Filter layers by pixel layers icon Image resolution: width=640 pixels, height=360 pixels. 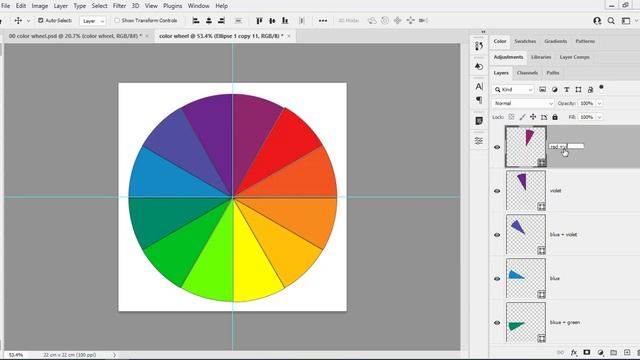542,89
